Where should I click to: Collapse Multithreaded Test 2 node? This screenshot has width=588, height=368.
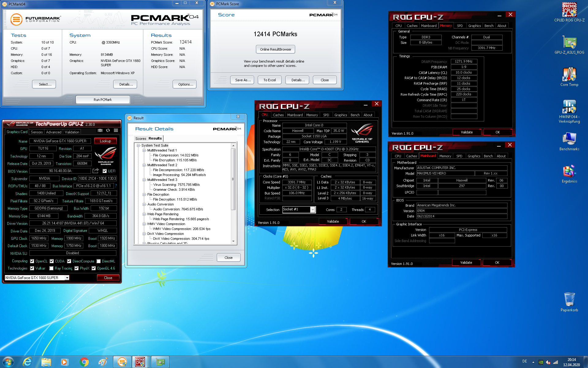[x=144, y=165]
